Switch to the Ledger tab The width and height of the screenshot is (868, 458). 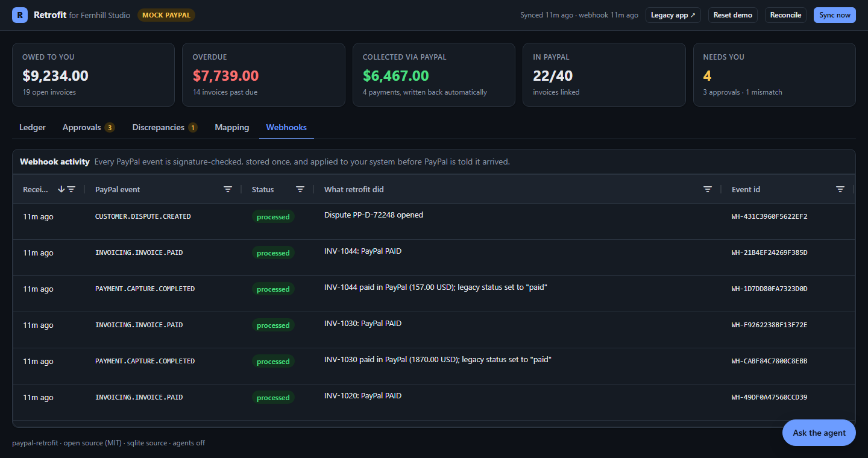click(33, 127)
